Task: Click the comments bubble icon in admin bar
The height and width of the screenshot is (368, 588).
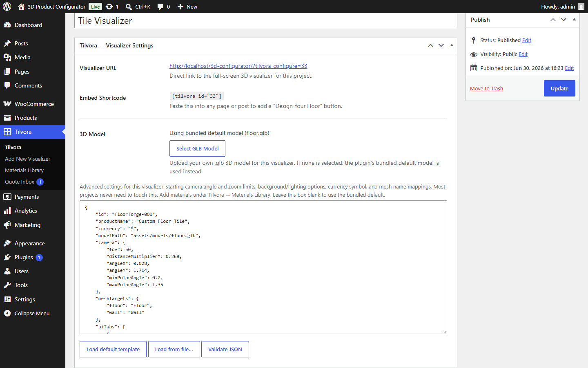Action: pos(160,7)
